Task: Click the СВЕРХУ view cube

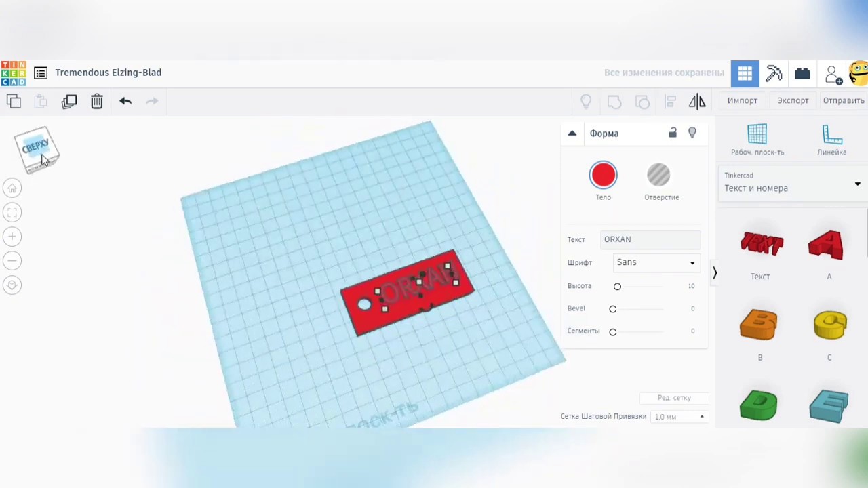Action: (37, 149)
